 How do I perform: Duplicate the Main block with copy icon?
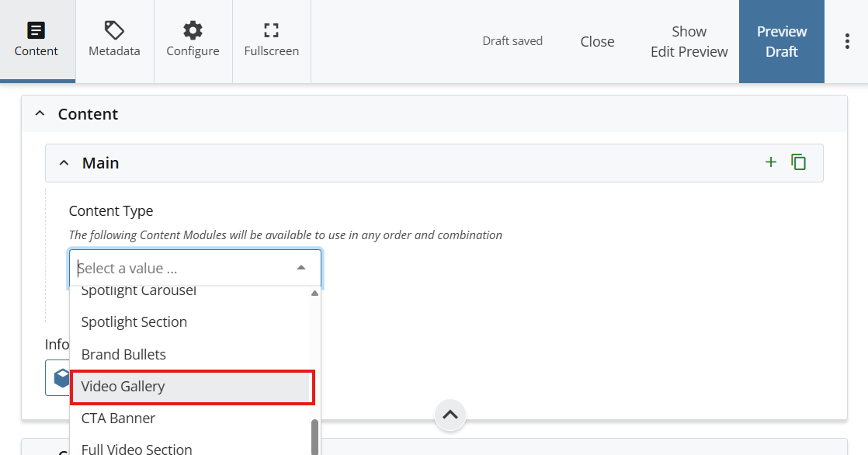[798, 162]
